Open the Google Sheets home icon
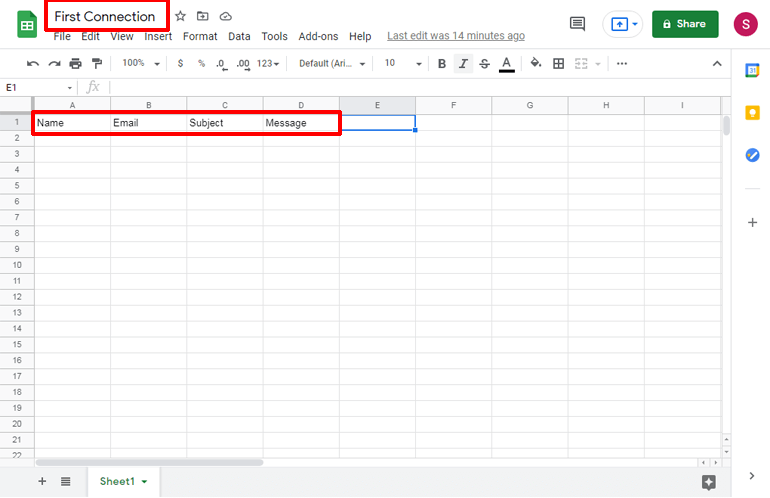 pos(27,25)
